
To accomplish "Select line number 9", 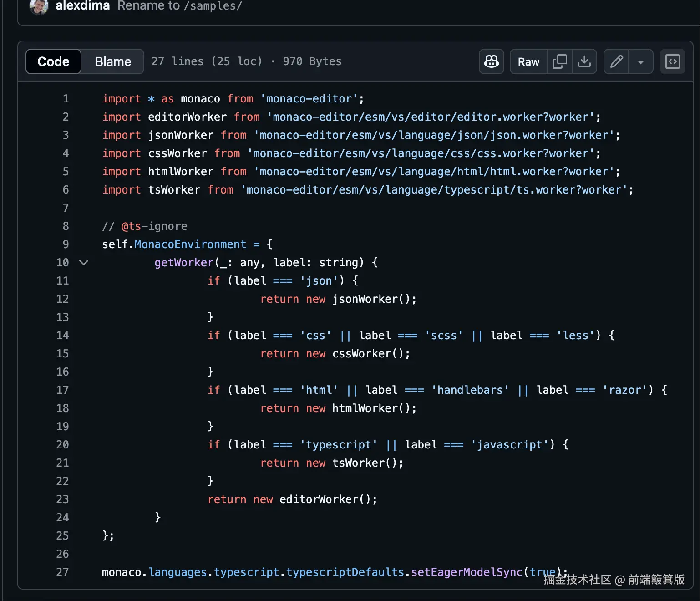I will point(66,244).
